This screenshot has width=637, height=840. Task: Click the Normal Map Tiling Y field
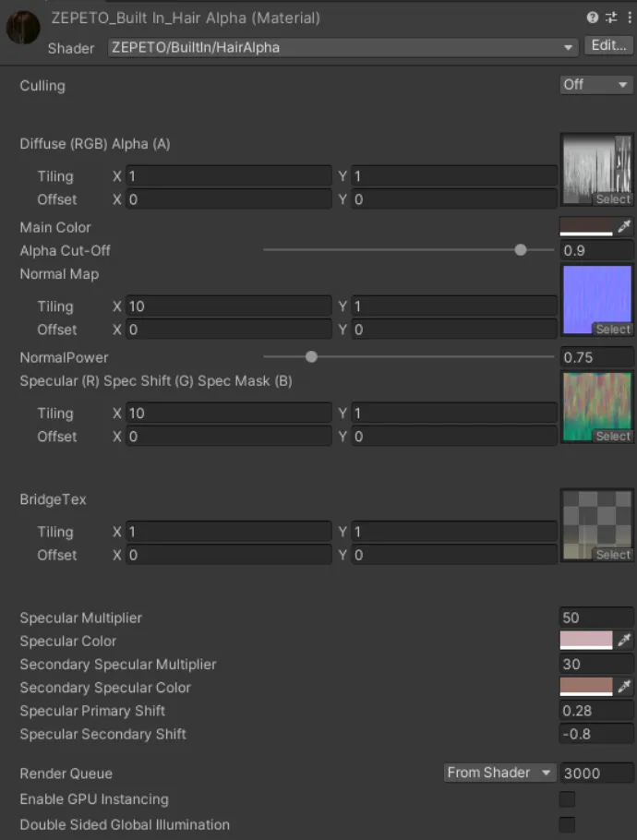click(x=454, y=306)
